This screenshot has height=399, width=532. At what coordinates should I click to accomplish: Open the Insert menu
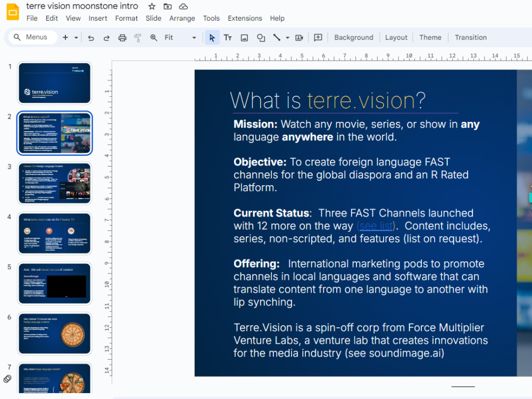[x=98, y=18]
